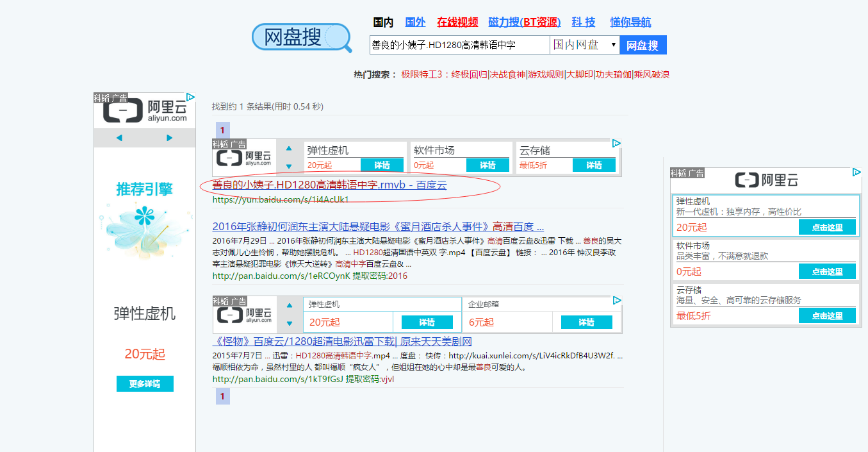This screenshot has width=868, height=452.
Task: Click aliyun logo in second banner ad
Action: (x=244, y=315)
